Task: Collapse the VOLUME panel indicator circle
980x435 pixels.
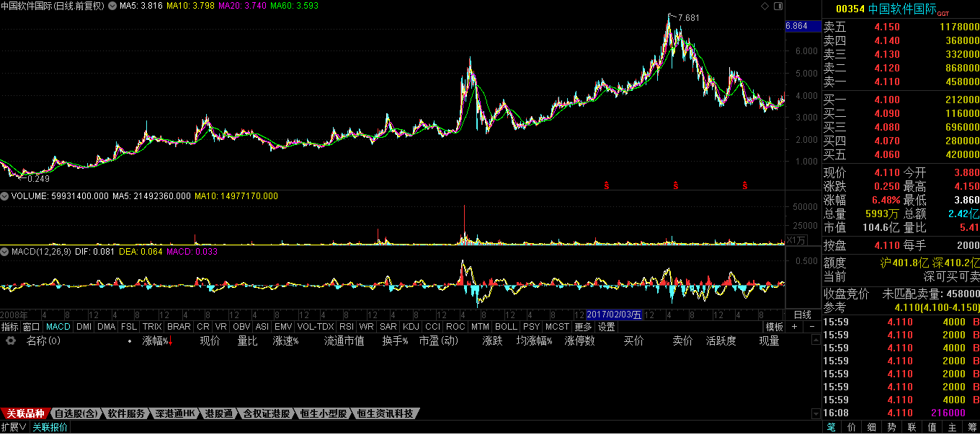Action: (4, 196)
